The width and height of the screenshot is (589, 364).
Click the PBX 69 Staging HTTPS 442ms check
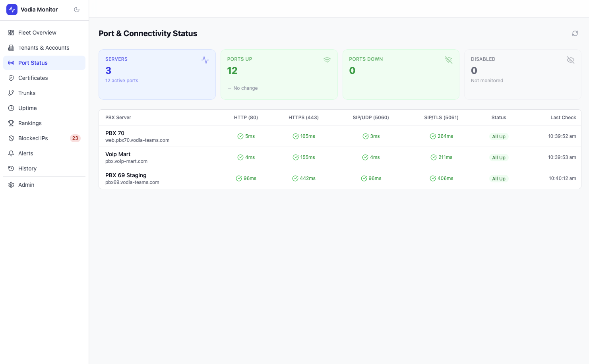pos(304,178)
